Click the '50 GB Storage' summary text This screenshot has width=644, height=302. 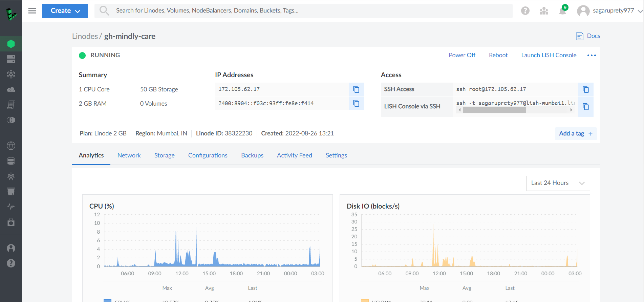[x=159, y=89]
